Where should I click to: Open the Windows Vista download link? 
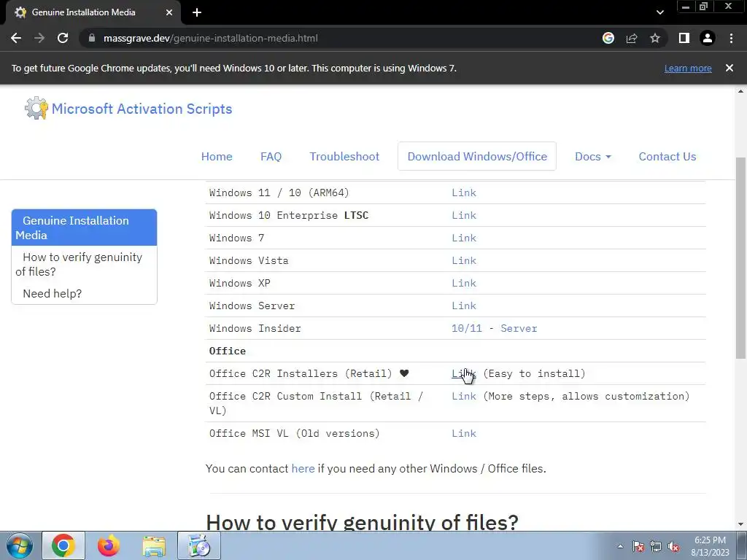click(x=464, y=260)
